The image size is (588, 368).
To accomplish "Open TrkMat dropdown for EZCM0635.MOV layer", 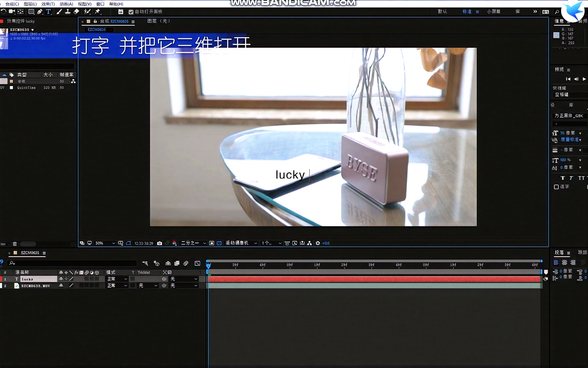I will 148,286.
